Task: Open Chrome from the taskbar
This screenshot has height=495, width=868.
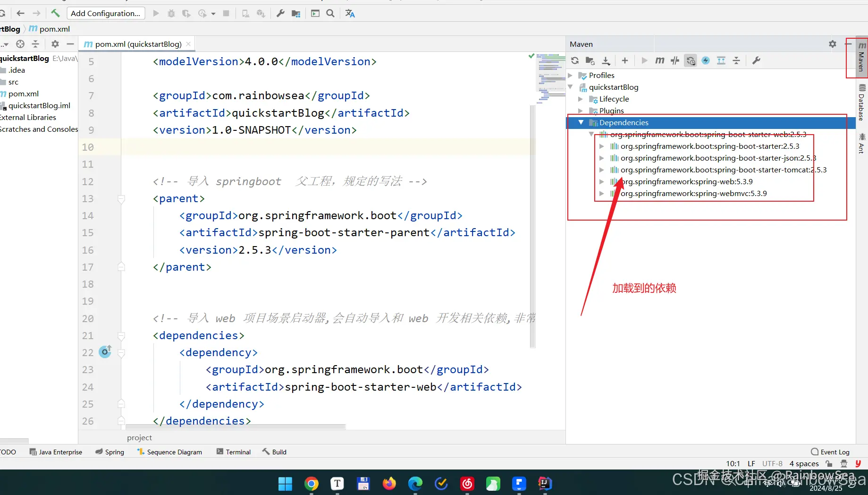Action: [312, 483]
